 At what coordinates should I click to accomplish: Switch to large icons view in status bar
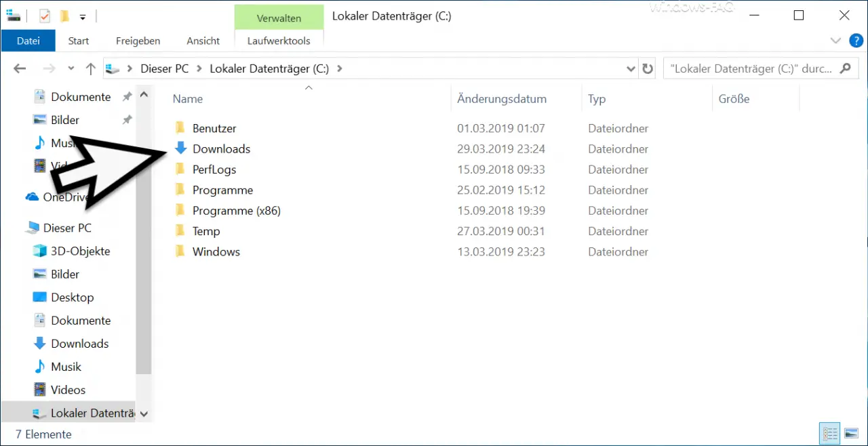click(850, 433)
